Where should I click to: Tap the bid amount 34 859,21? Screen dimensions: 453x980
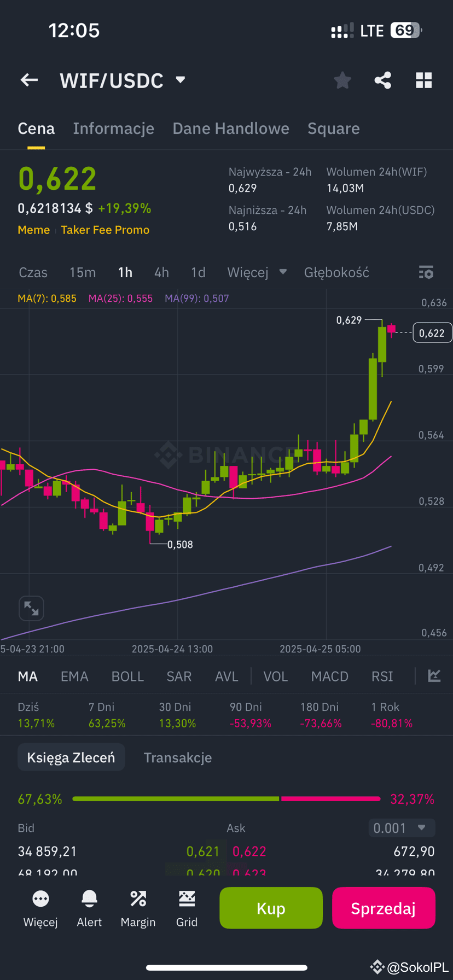[x=48, y=851]
